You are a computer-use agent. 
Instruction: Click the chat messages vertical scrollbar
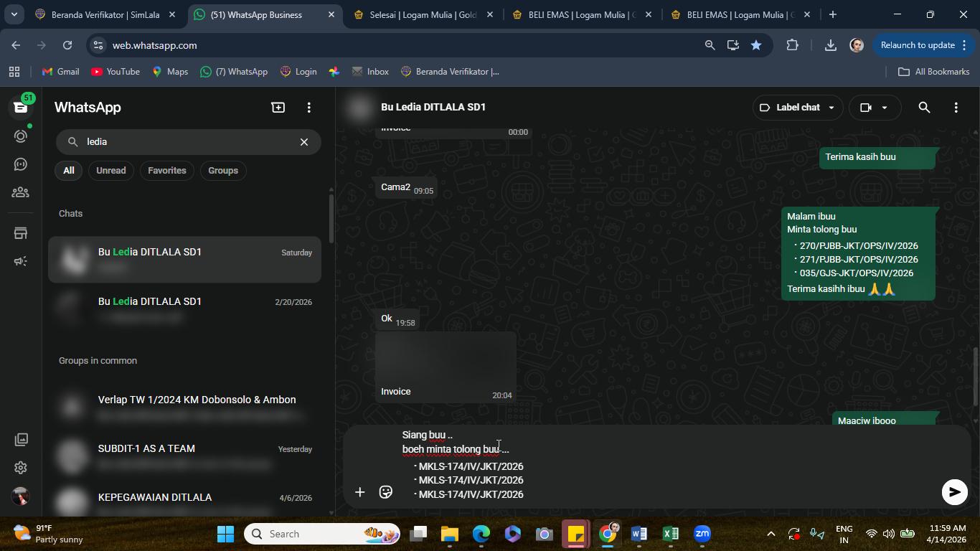click(975, 376)
